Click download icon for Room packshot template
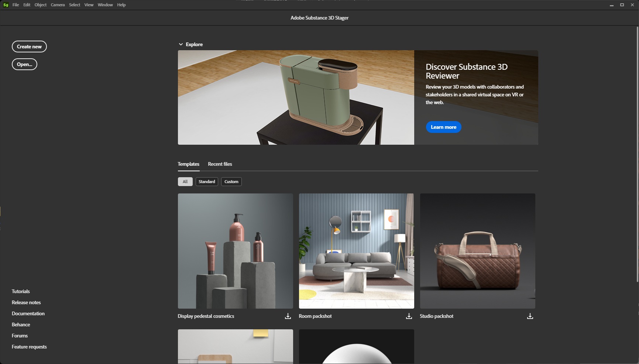The height and width of the screenshot is (364, 639). [x=409, y=316]
